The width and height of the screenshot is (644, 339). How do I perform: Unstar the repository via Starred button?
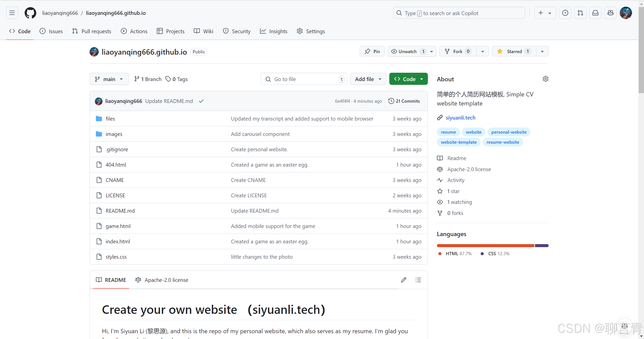coord(514,51)
